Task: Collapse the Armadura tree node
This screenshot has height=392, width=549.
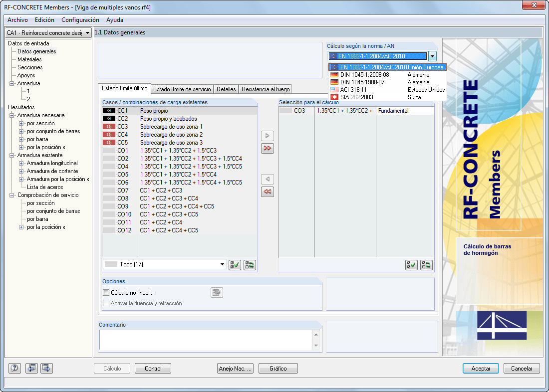Action: [x=11, y=83]
